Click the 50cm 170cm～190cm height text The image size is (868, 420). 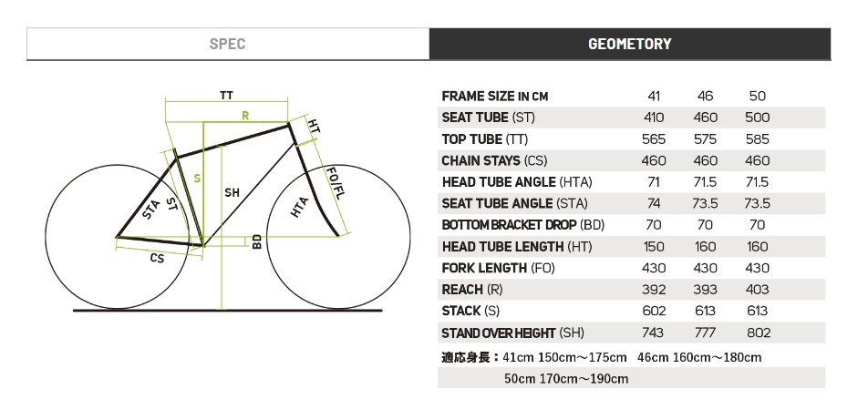[566, 379]
